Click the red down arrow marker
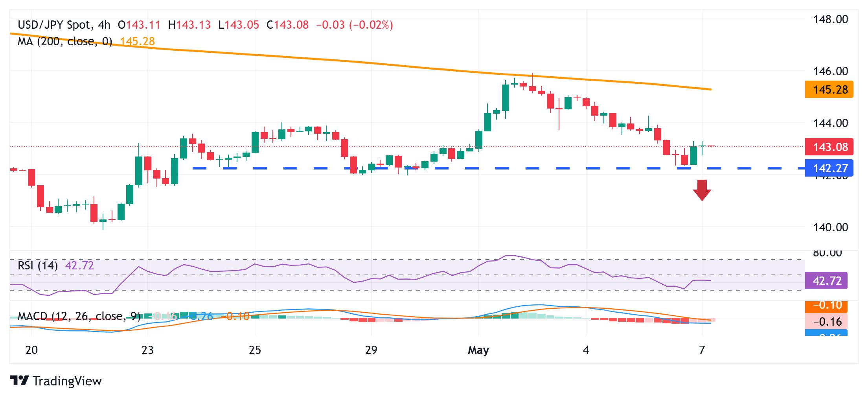The image size is (868, 398). (702, 190)
